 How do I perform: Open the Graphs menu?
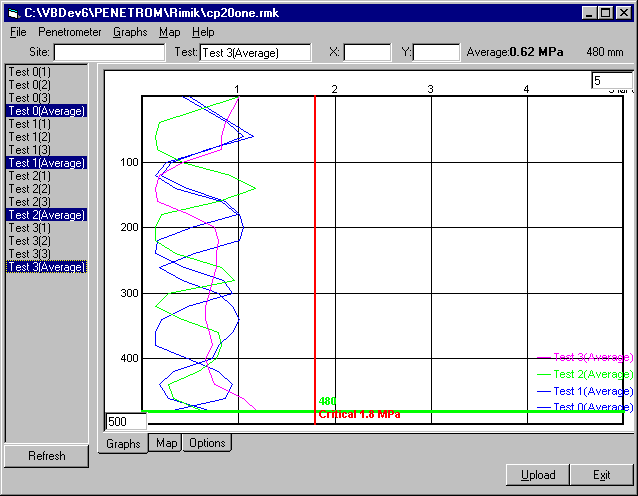pos(130,32)
